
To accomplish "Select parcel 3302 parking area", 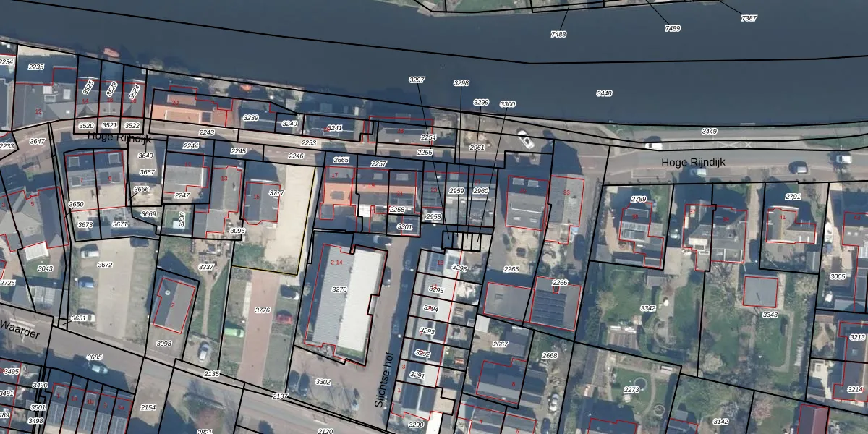I will pyautogui.click(x=323, y=382).
